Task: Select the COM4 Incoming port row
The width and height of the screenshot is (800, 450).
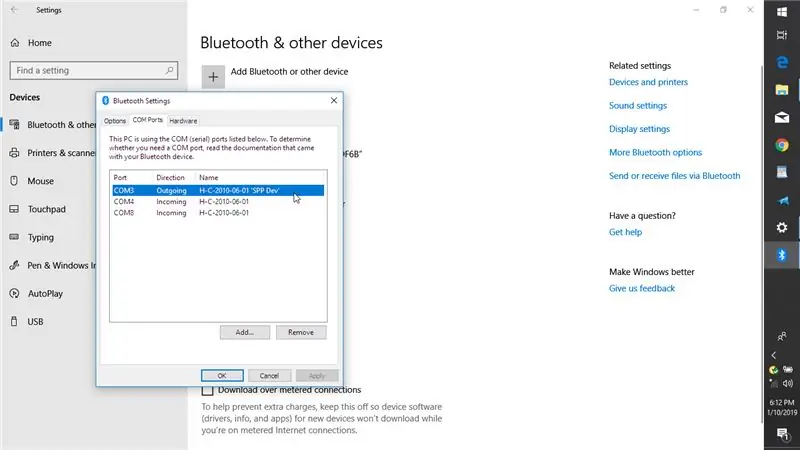Action: pyautogui.click(x=218, y=202)
